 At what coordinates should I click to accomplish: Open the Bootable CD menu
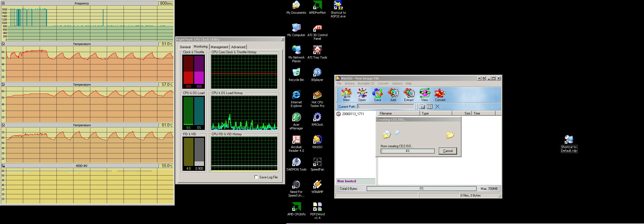(366, 83)
